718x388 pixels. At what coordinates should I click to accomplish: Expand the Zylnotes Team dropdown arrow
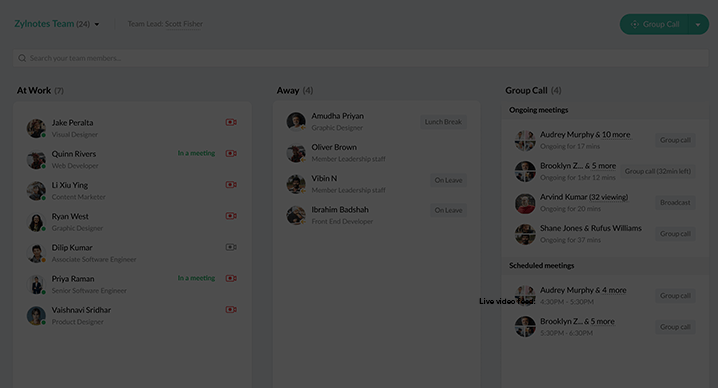pyautogui.click(x=97, y=24)
